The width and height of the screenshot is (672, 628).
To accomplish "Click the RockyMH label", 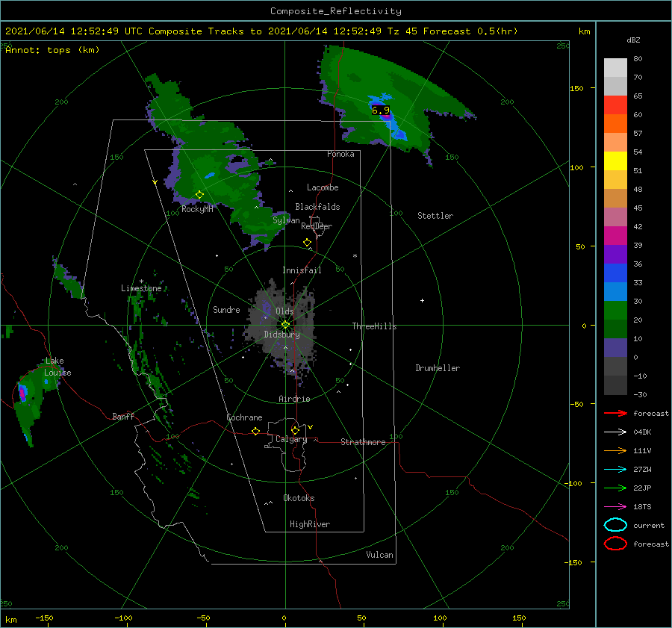I will coord(197,209).
